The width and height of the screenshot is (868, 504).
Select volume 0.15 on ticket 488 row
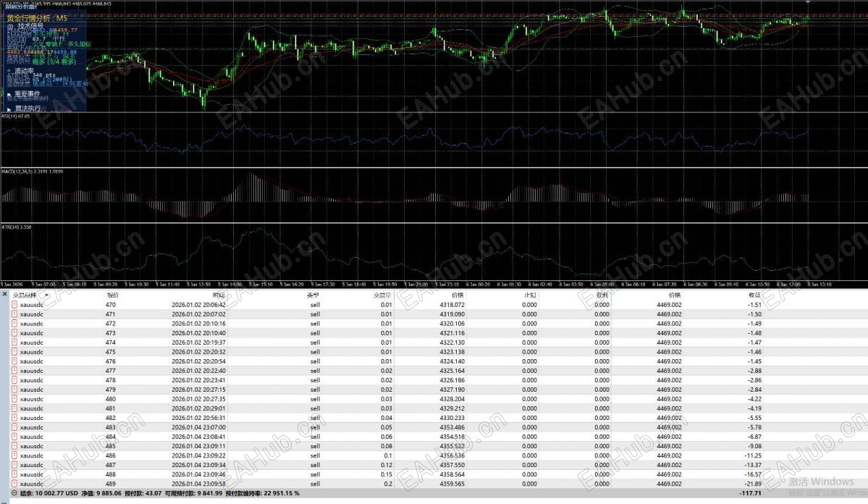(x=387, y=474)
